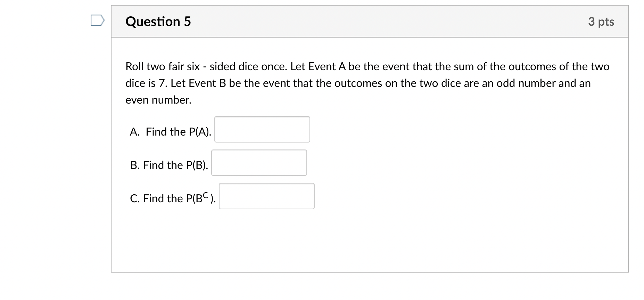Click the P(A) answer input box
Image resolution: width=644 pixels, height=300 pixels.
coord(262,129)
